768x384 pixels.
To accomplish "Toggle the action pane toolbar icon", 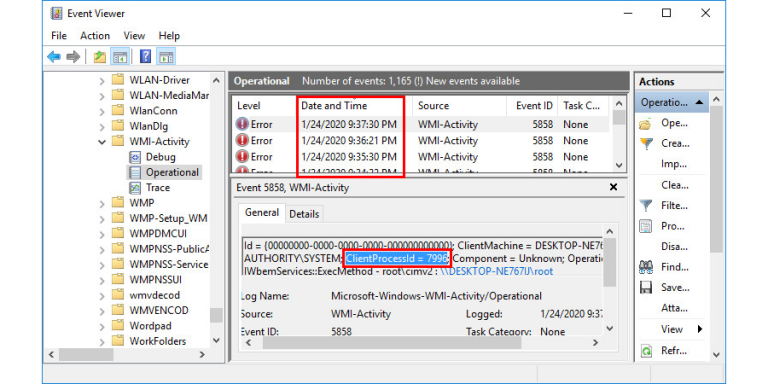I will [x=166, y=57].
